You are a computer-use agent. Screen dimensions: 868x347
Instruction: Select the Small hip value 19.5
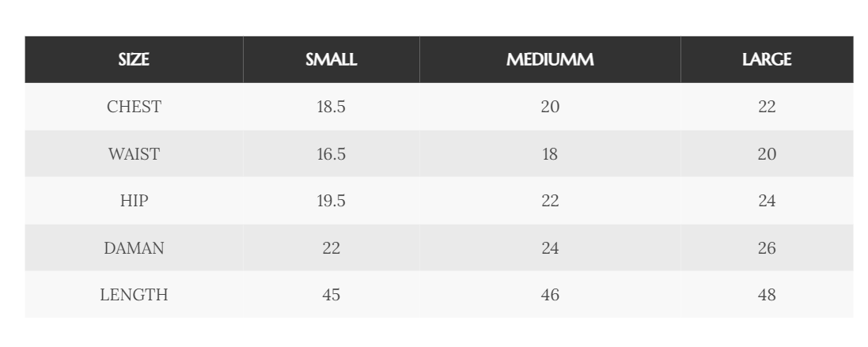click(331, 201)
